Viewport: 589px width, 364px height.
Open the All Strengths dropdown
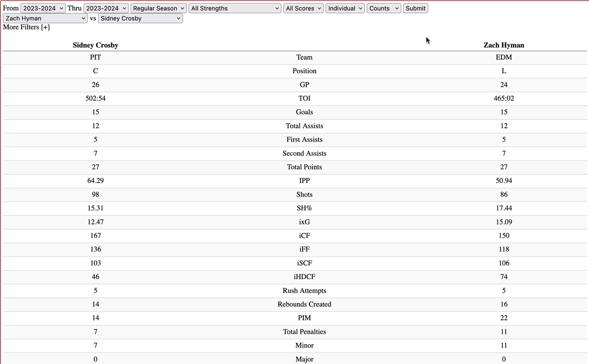(x=235, y=8)
